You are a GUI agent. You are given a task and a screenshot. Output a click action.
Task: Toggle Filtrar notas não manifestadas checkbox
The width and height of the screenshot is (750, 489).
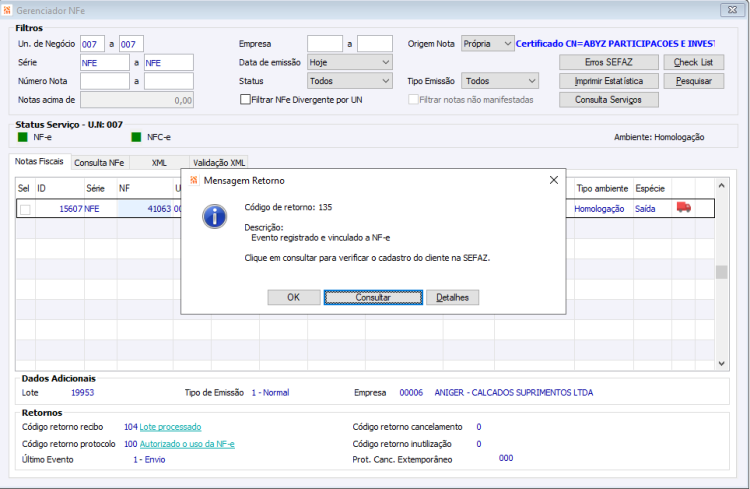413,100
